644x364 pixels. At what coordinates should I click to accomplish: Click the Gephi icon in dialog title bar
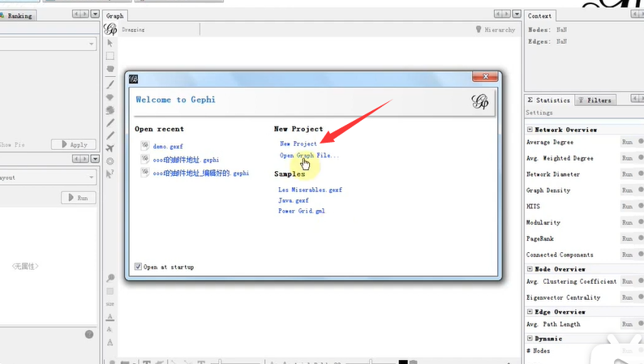pyautogui.click(x=134, y=79)
